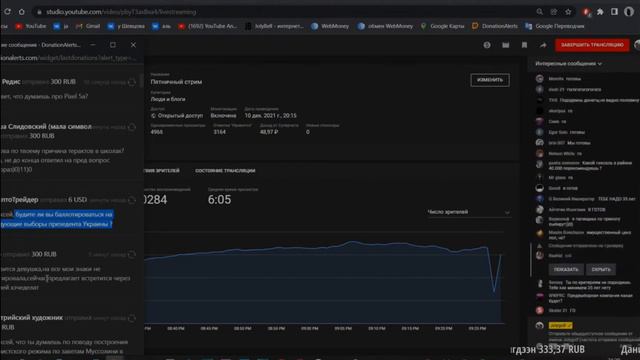Click the replay icon on the 6 USD donation
The height and width of the screenshot is (360, 640).
coord(131,200)
